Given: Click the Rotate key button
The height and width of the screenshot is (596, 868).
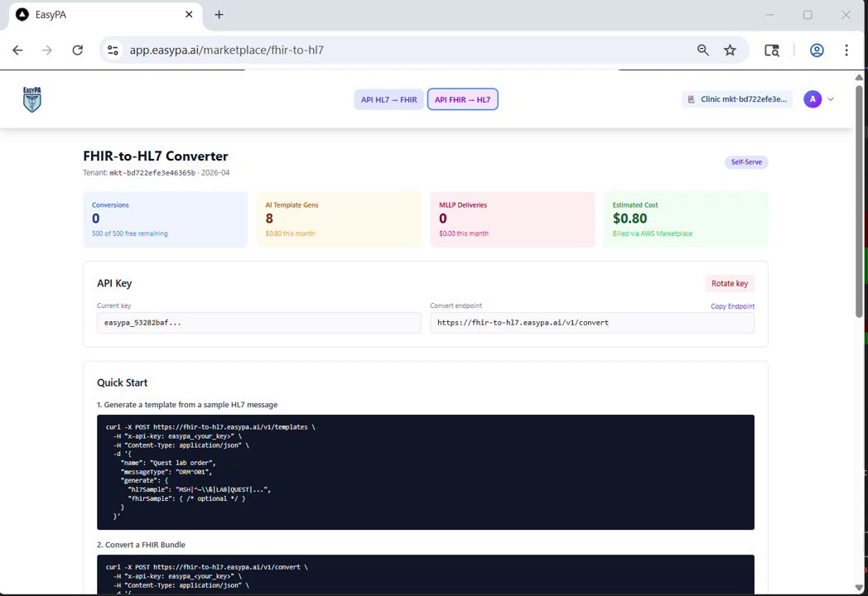Looking at the screenshot, I should (x=730, y=283).
